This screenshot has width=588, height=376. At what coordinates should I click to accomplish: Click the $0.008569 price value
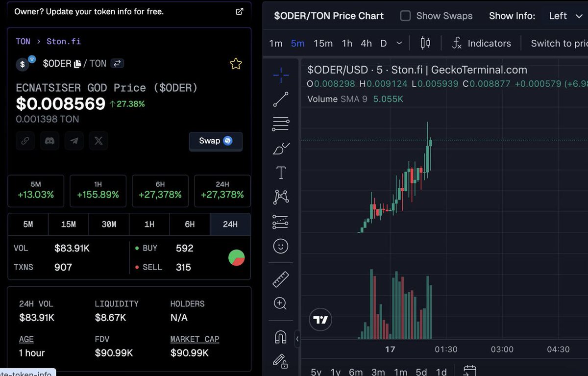(61, 103)
